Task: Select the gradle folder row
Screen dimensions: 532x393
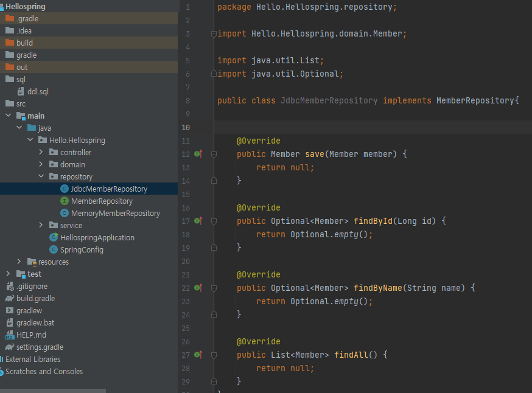Action: coord(89,55)
